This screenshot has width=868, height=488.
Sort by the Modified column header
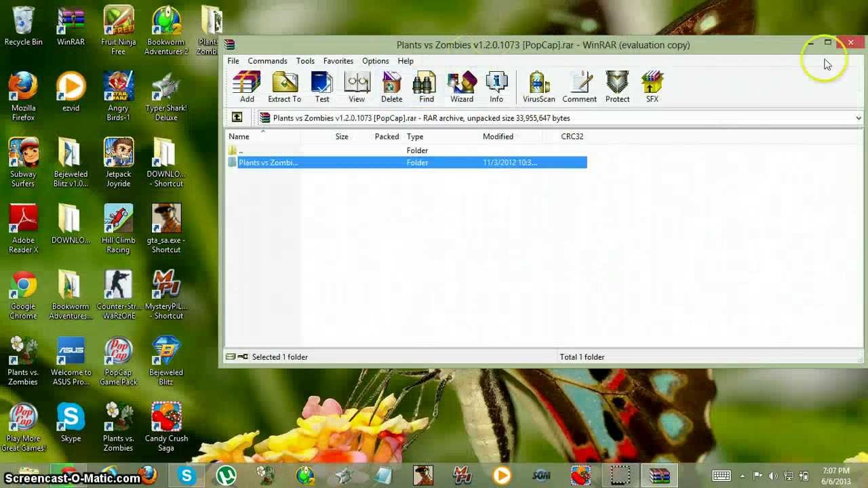(498, 136)
